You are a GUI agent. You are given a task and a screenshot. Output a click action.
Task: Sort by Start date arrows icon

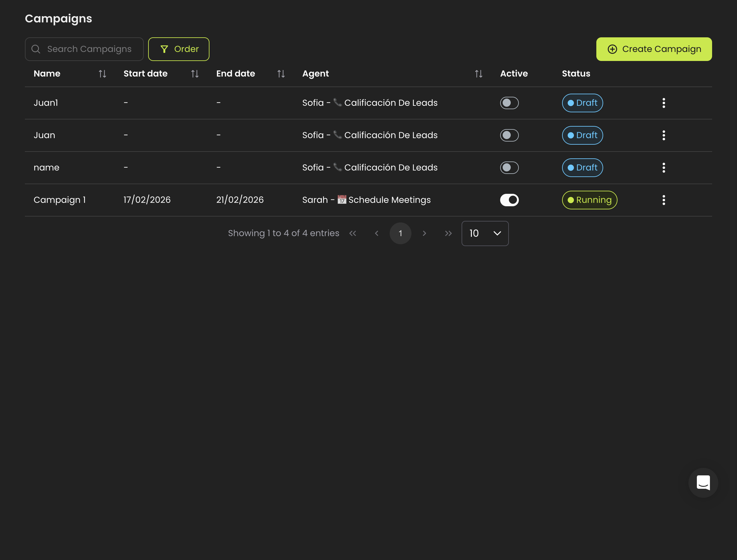click(195, 74)
